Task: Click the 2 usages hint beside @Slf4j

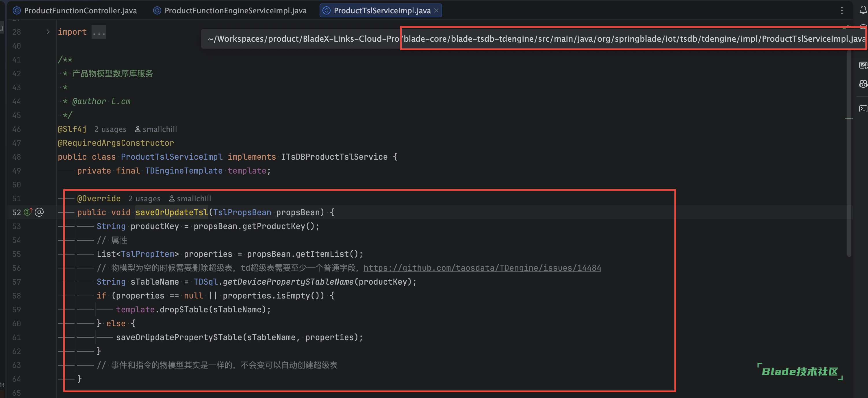Action: pos(110,129)
